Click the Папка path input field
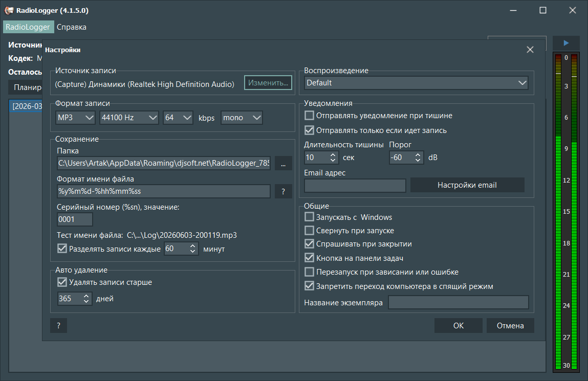Screen dimensions: 588x381 (163, 163)
